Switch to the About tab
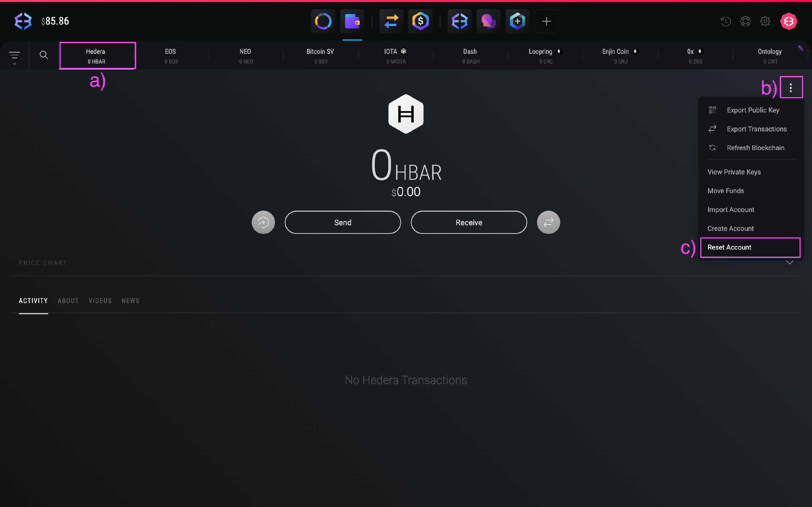Viewport: 812px width, 507px height. click(x=68, y=301)
